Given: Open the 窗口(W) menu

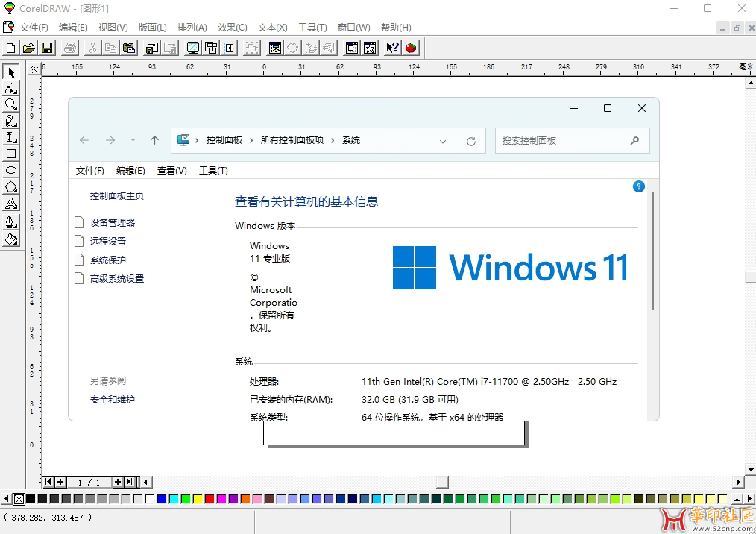Looking at the screenshot, I should (354, 28).
